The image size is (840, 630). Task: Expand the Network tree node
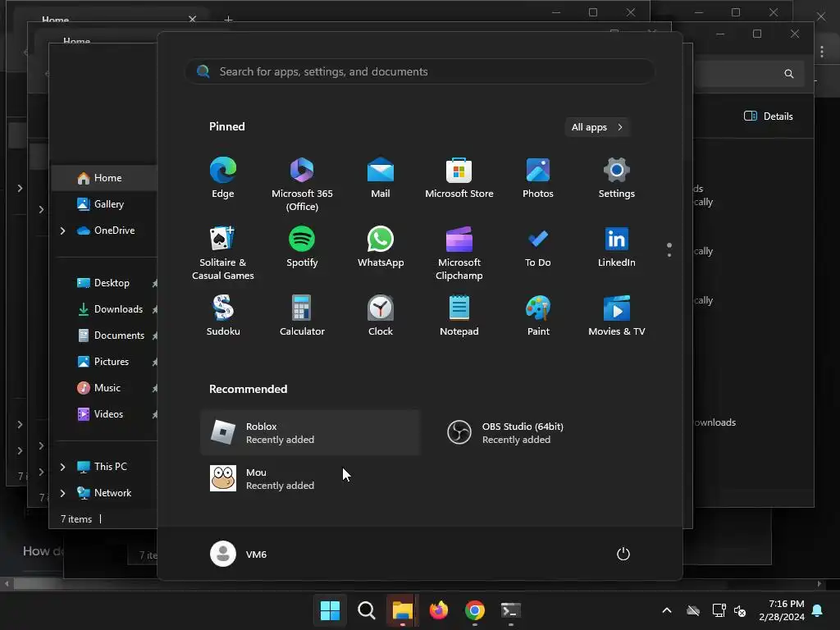click(x=62, y=493)
